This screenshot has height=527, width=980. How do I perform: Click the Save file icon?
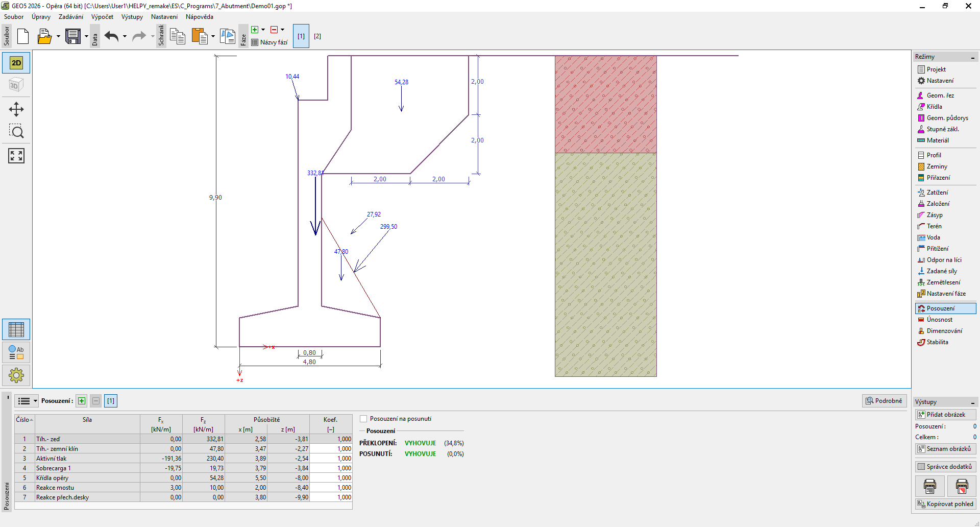[x=73, y=36]
